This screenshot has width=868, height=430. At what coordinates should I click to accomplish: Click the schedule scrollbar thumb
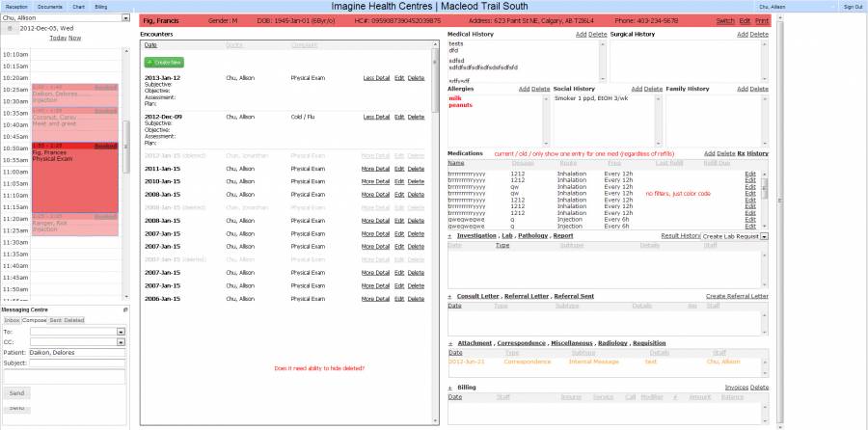pos(125,147)
